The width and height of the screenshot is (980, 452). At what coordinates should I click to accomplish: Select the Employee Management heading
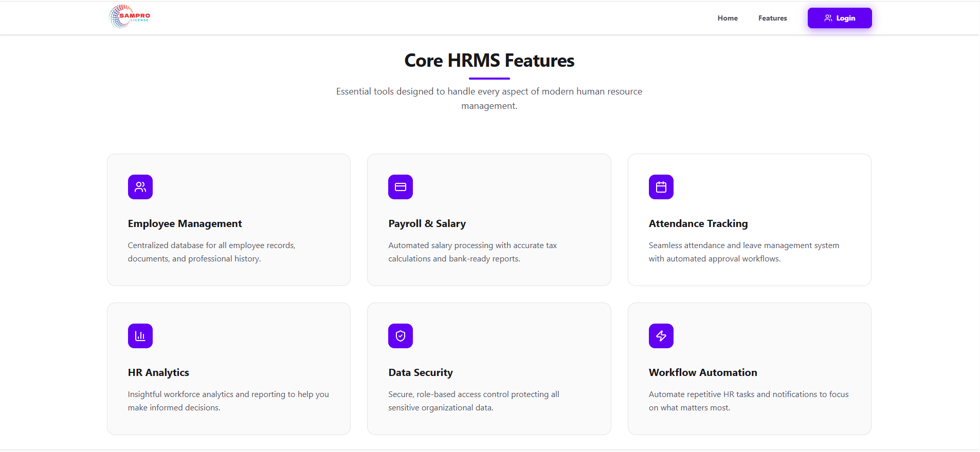click(x=185, y=223)
